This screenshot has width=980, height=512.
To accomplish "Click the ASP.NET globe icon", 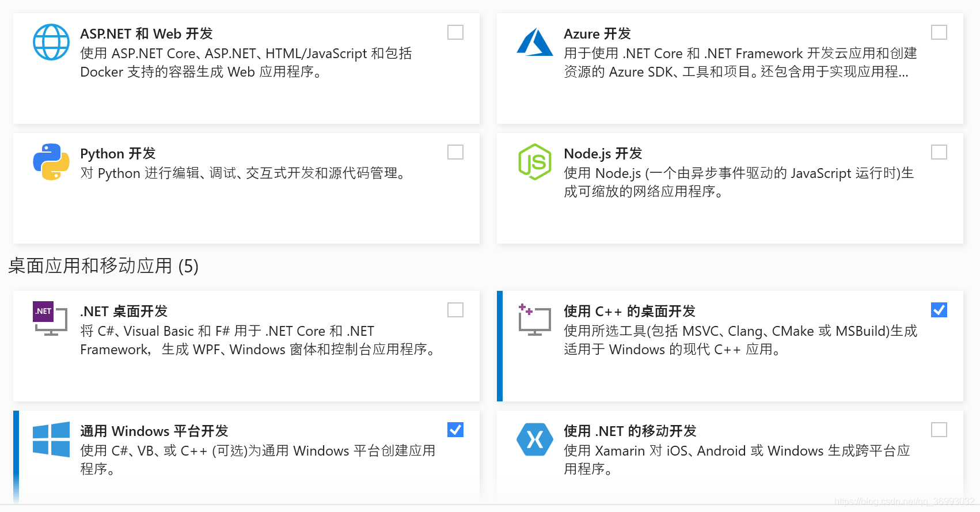I will [51, 42].
